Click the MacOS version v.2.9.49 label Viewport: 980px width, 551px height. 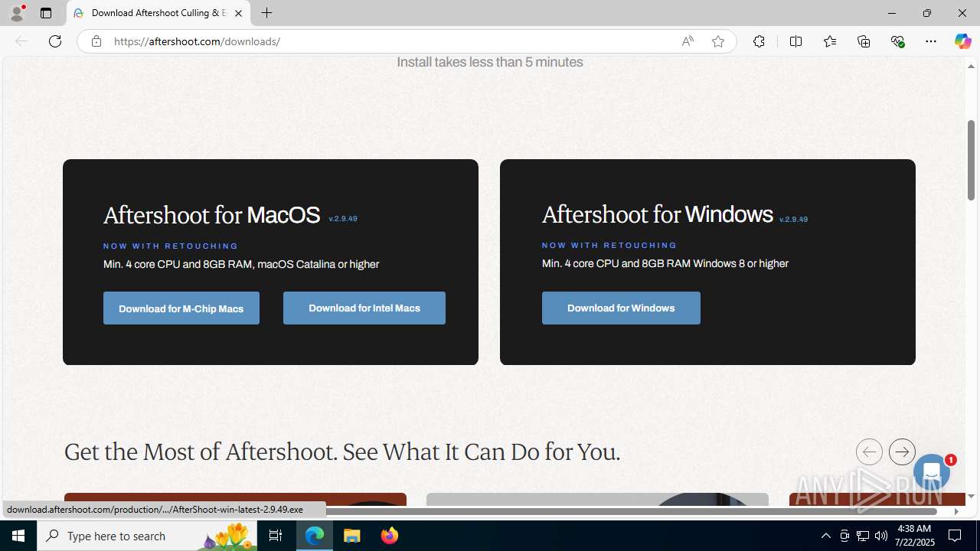(343, 219)
